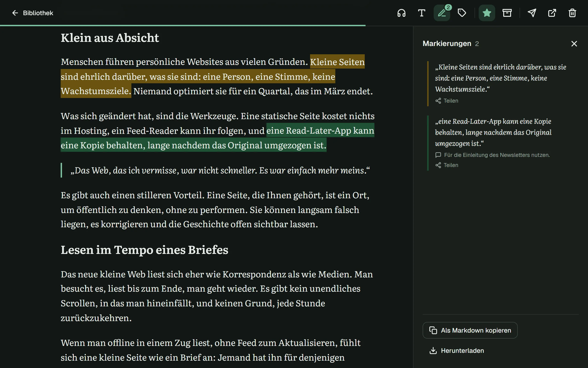Share article via paper plane icon

click(x=532, y=13)
